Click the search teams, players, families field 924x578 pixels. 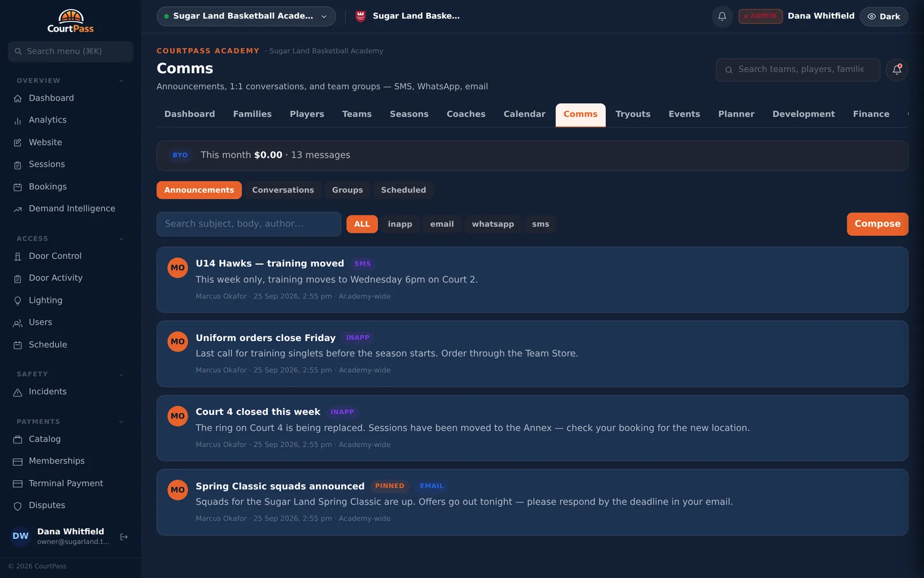point(798,70)
